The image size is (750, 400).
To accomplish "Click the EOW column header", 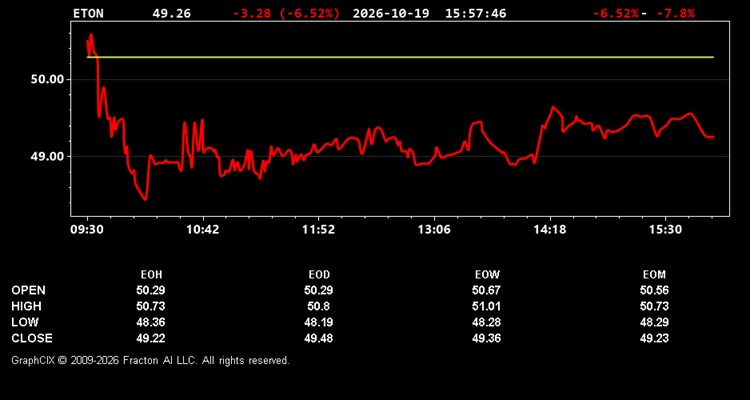I will pyautogui.click(x=487, y=275).
